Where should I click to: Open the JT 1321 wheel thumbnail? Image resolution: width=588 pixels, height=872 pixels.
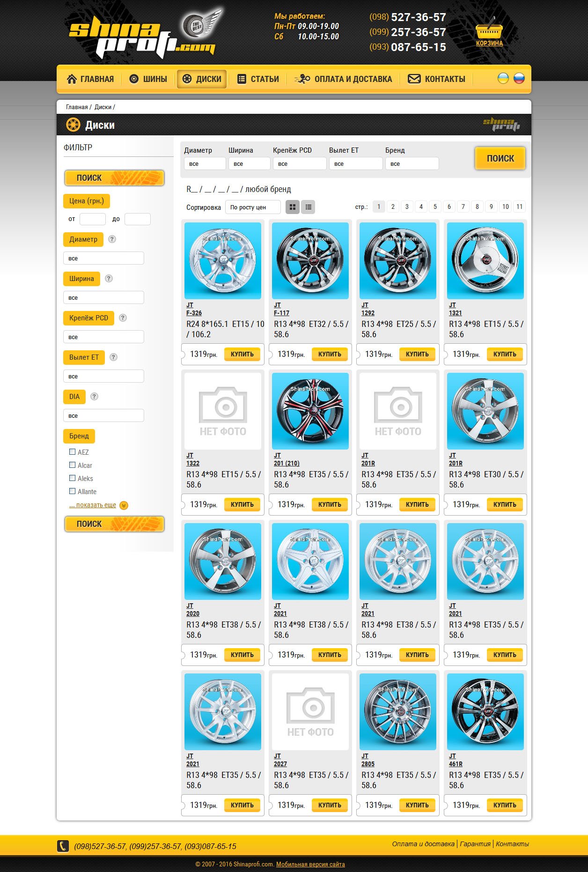pos(485,261)
